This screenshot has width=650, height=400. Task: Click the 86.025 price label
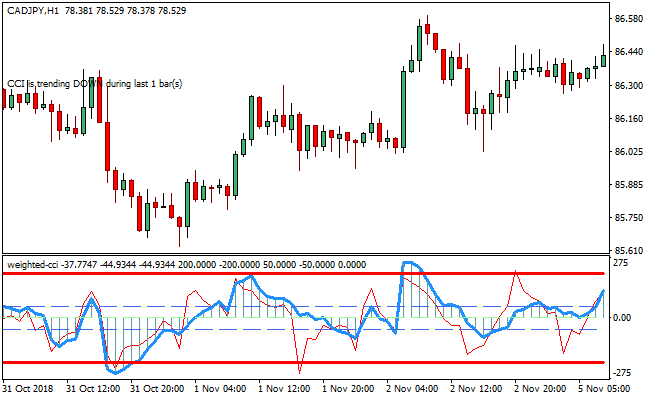(629, 151)
